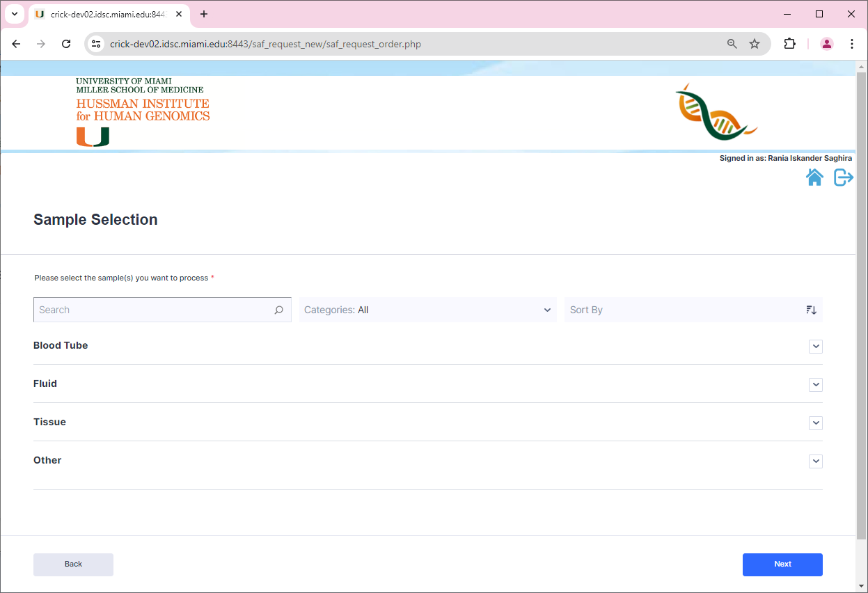Expand the Fluid category
This screenshot has width=868, height=593.
pos(815,384)
